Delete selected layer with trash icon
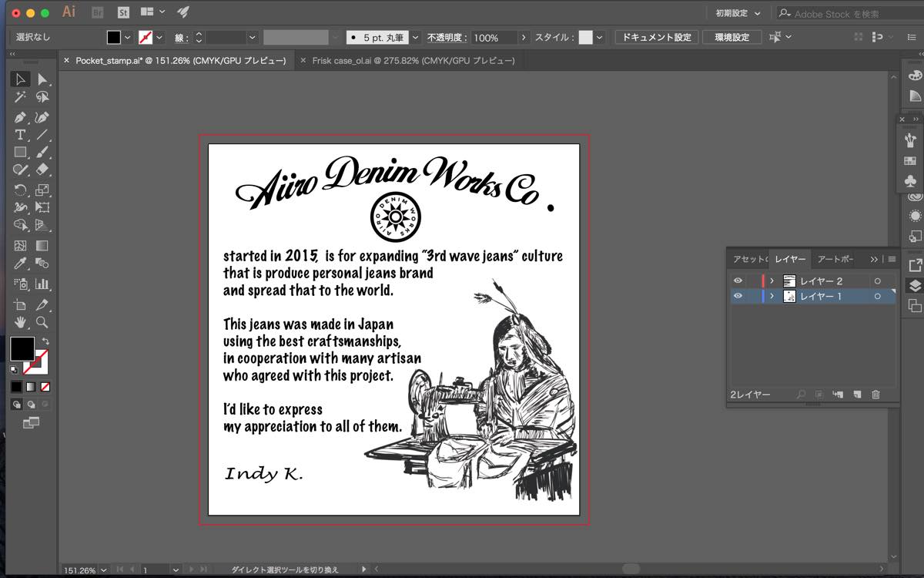The width and height of the screenshot is (924, 578). [x=875, y=395]
